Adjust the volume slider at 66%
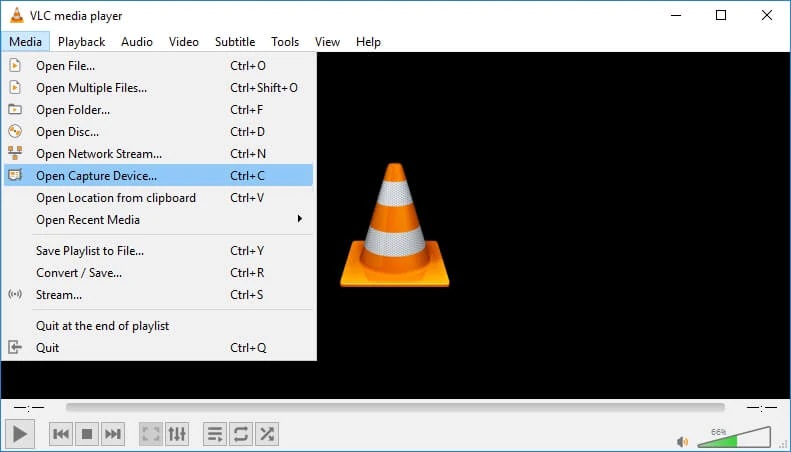791x452 pixels. [734, 437]
